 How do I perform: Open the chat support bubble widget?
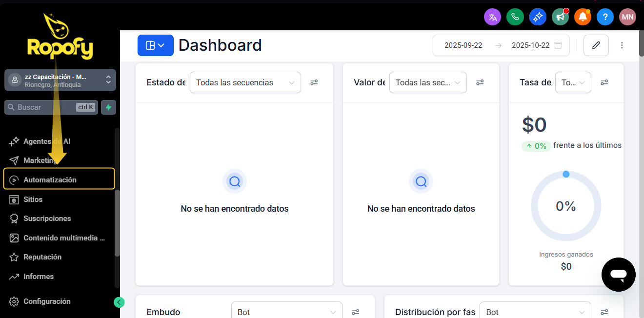click(x=618, y=275)
